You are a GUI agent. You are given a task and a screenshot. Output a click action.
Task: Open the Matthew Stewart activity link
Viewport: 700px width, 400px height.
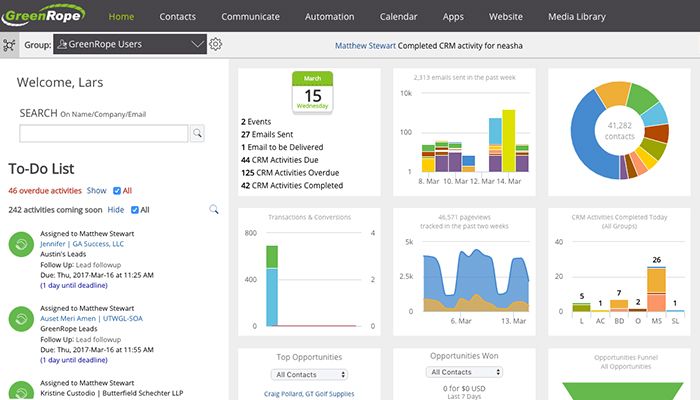tap(365, 46)
